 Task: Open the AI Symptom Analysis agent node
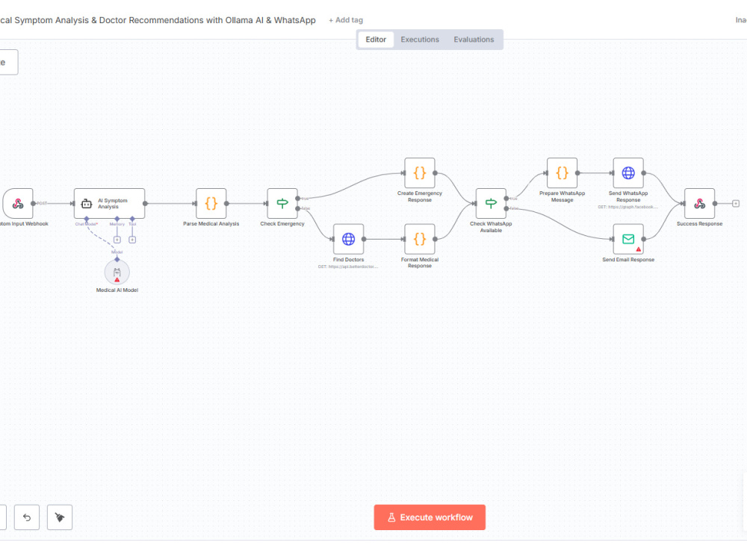tap(109, 203)
